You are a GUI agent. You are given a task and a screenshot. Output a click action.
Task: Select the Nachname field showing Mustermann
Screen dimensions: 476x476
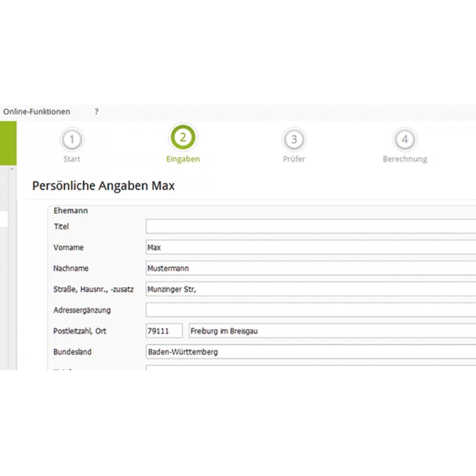tap(268, 268)
